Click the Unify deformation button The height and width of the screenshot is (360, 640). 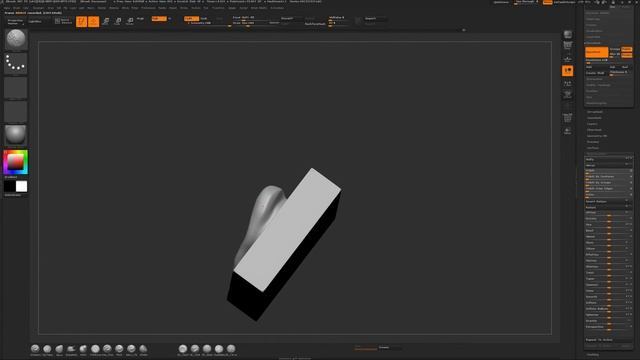coord(609,159)
